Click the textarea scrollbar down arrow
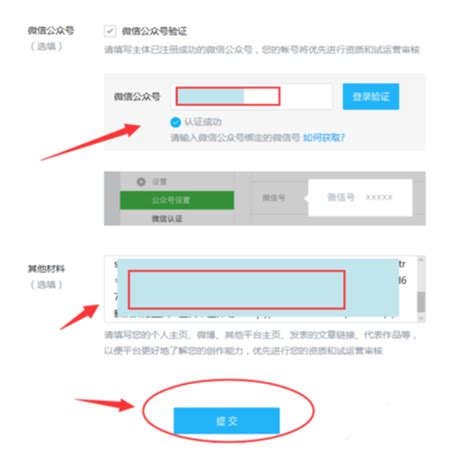The image size is (474, 461). tap(421, 318)
